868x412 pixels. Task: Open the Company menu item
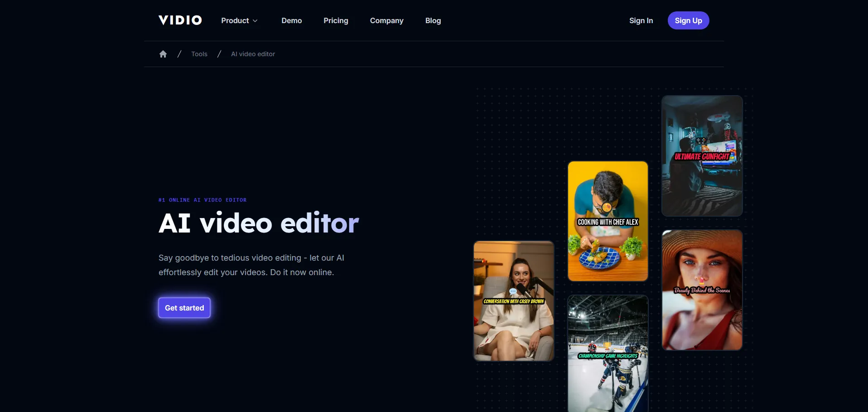[x=386, y=21]
